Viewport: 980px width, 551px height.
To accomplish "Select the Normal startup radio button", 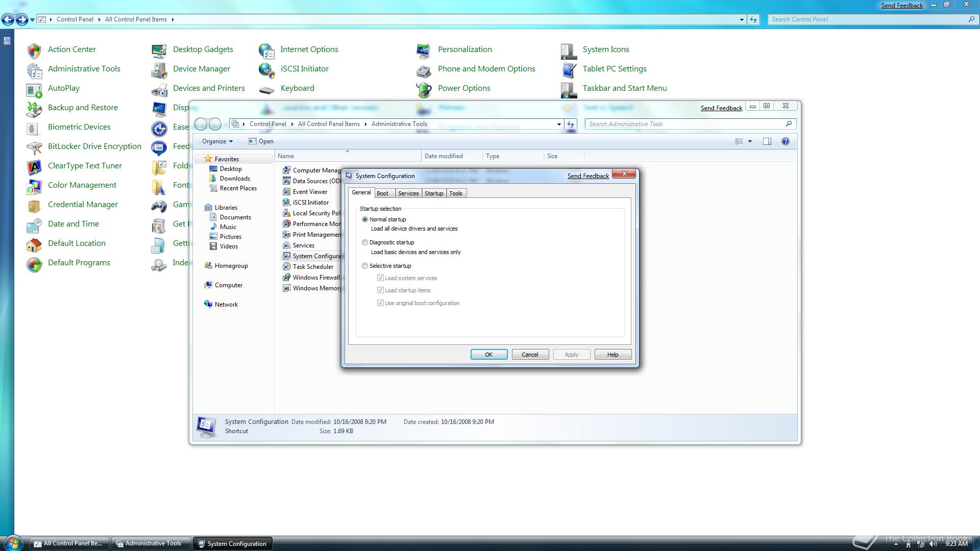I will (x=365, y=219).
